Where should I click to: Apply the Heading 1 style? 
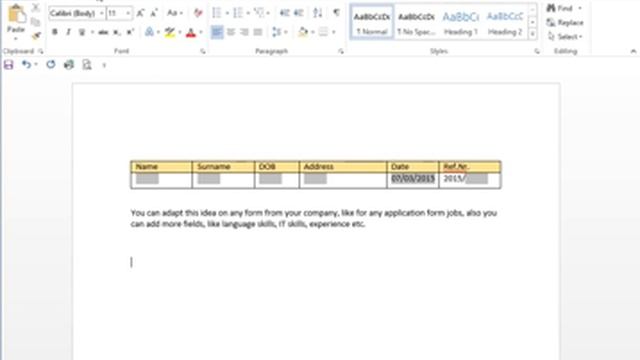tap(461, 22)
